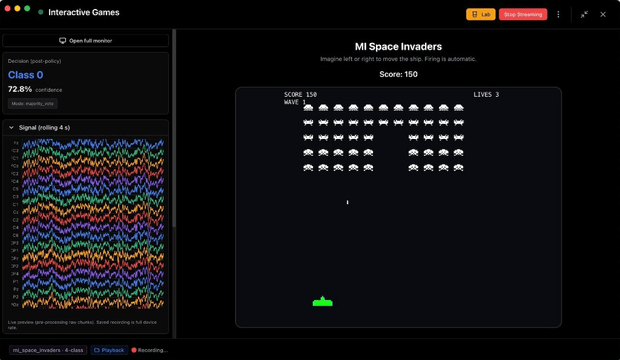The image size is (620, 360).
Task: Click Open full monitor
Action: coord(85,40)
